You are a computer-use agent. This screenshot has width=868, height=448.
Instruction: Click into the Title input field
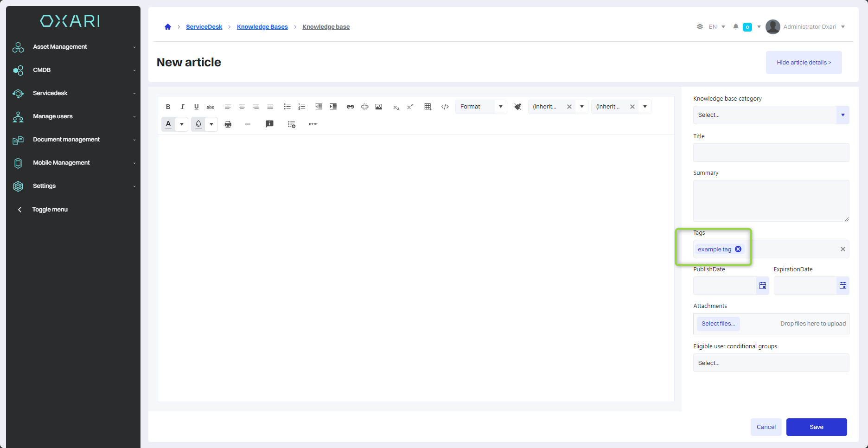[771, 153]
